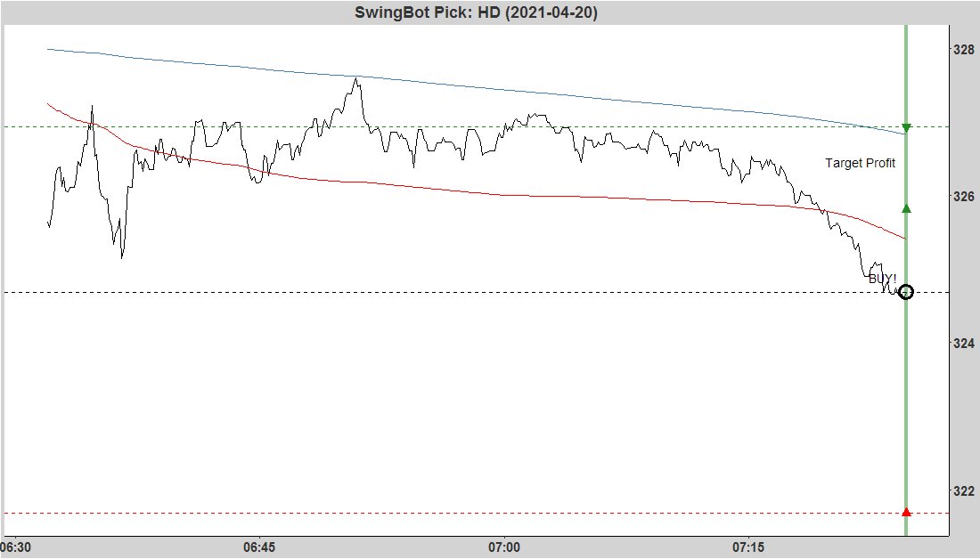Click the 324 price axis label
980x559 pixels.
coord(963,343)
